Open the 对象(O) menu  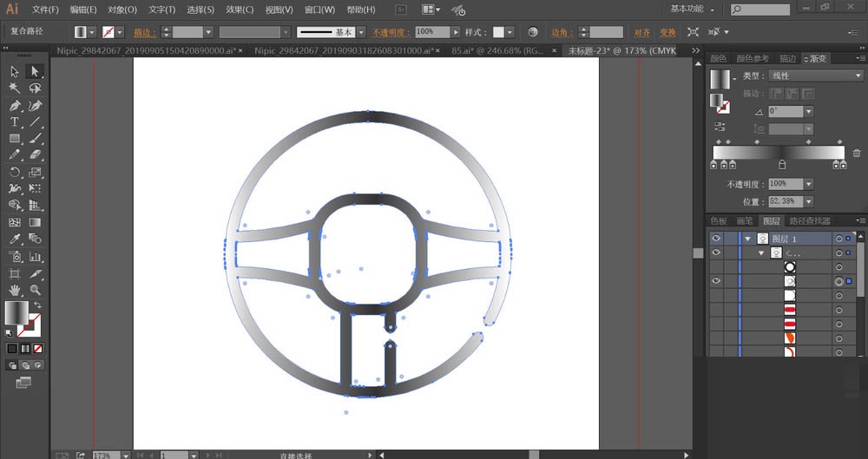pos(122,10)
